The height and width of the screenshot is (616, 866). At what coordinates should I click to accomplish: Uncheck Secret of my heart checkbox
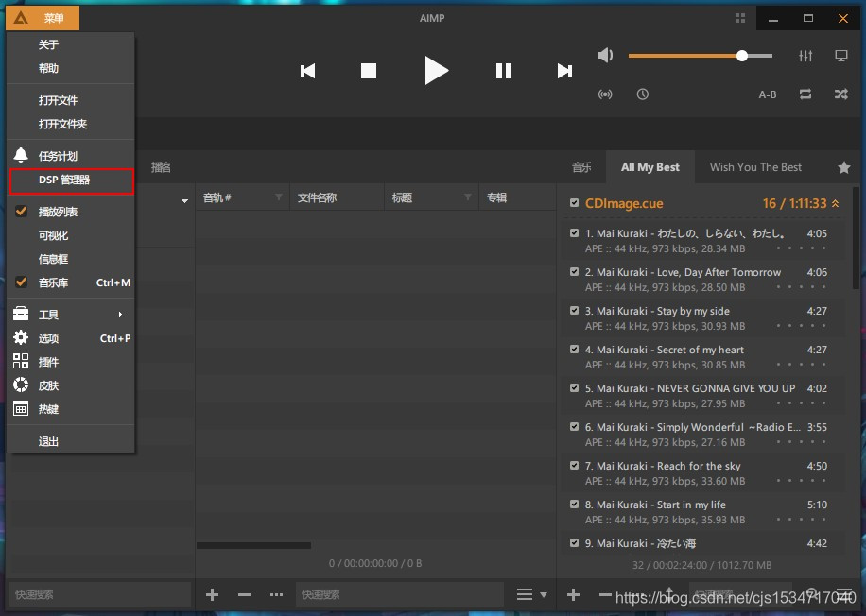click(x=575, y=349)
